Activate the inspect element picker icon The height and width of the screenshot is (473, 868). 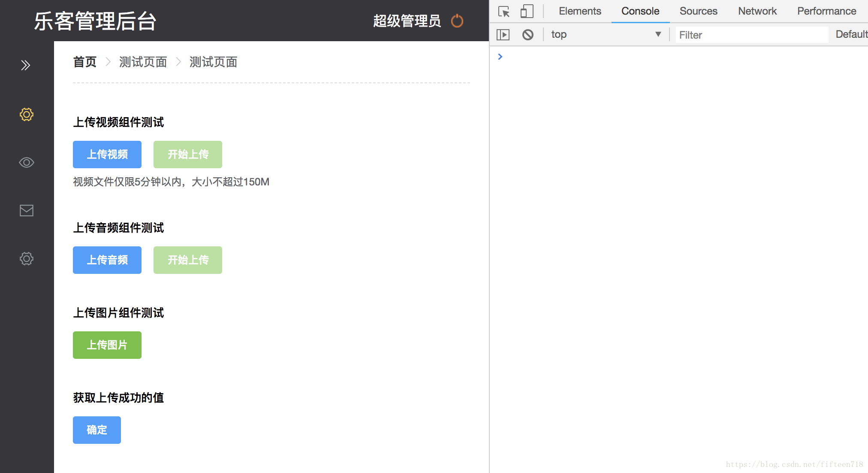(x=504, y=11)
